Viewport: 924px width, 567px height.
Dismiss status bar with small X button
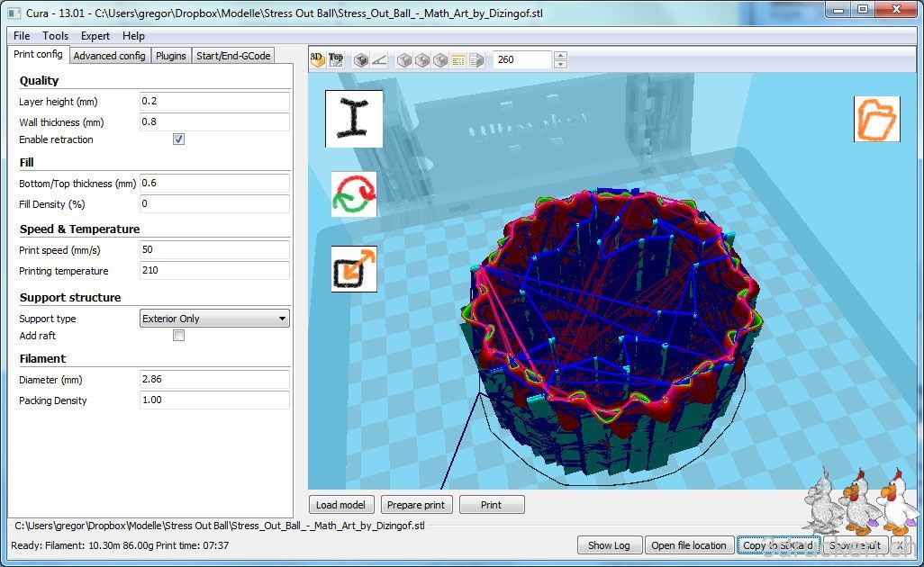tap(900, 545)
